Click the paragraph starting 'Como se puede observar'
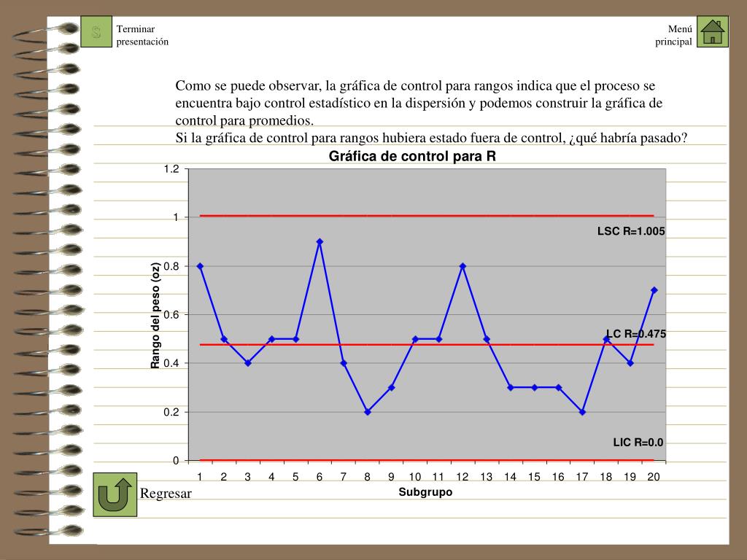747x560 pixels. click(419, 103)
